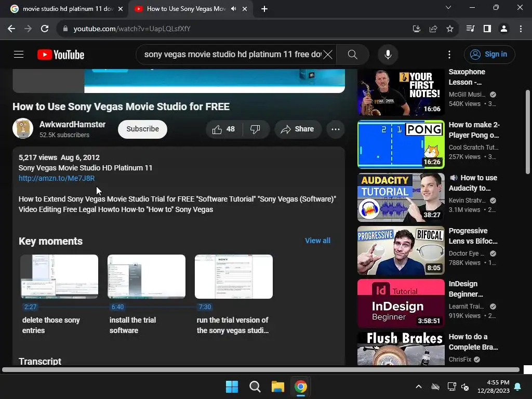Click the browser address bar URL
Image resolution: width=532 pixels, height=399 pixels.
click(132, 29)
